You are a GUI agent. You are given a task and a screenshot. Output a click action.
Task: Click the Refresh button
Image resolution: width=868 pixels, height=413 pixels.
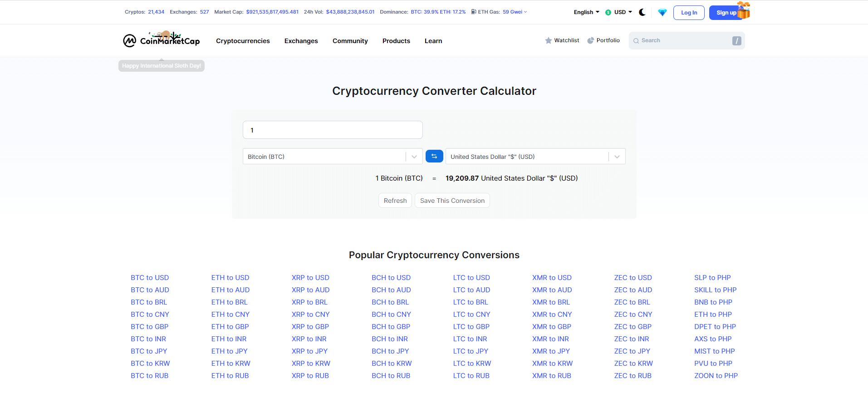[x=395, y=200]
